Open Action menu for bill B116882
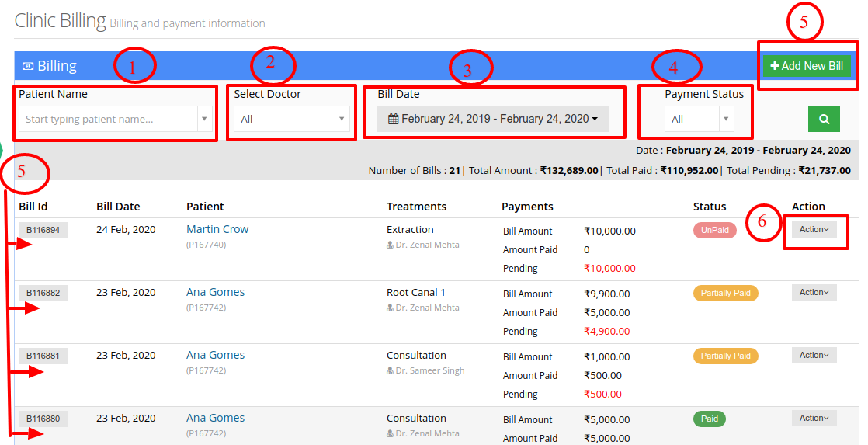Viewport: 868px width, 445px height. click(x=814, y=292)
